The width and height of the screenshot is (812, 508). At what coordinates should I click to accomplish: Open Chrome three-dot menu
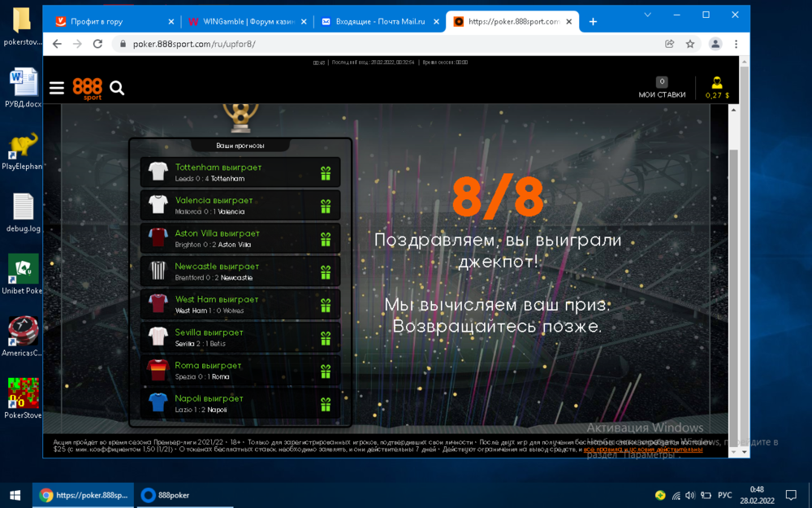pyautogui.click(x=736, y=44)
